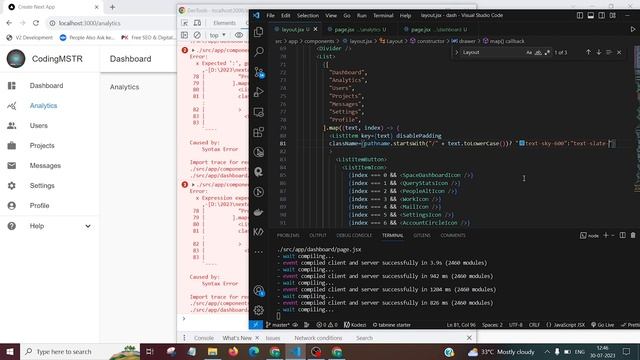Open the Selection menu in VS Code
The image size is (640, 360).
307,16
